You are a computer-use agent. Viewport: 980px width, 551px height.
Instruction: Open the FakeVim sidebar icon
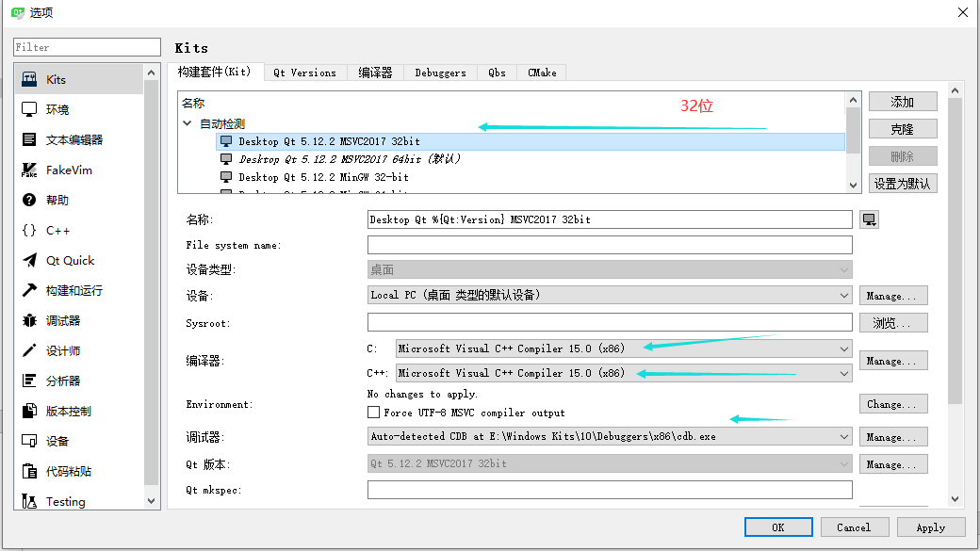coord(29,170)
